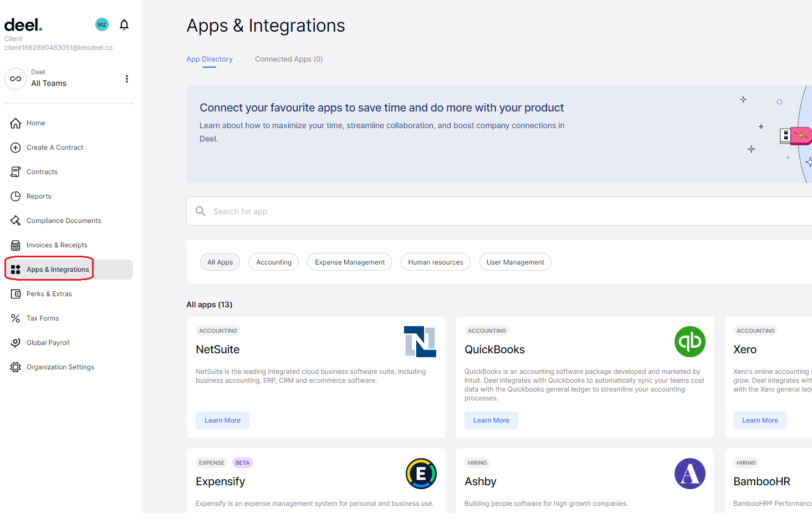The height and width of the screenshot is (523, 812).
Task: Click the Home icon in the sidebar
Action: [16, 123]
